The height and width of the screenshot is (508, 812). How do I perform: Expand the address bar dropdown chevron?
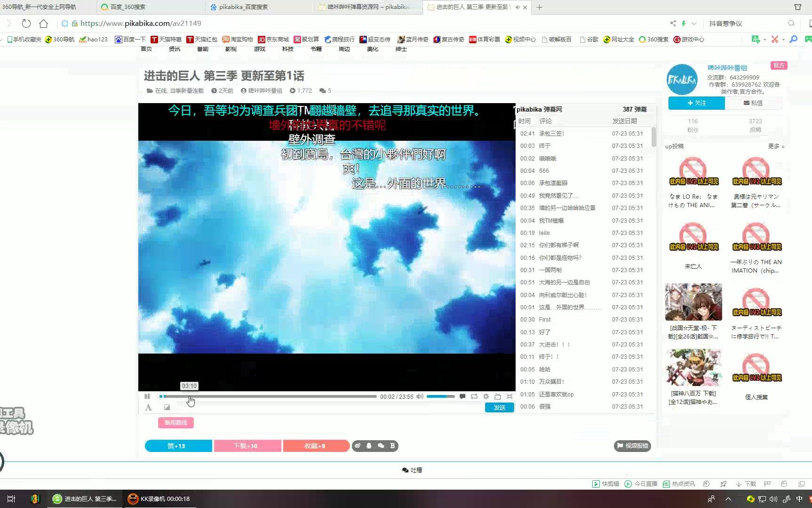click(694, 24)
